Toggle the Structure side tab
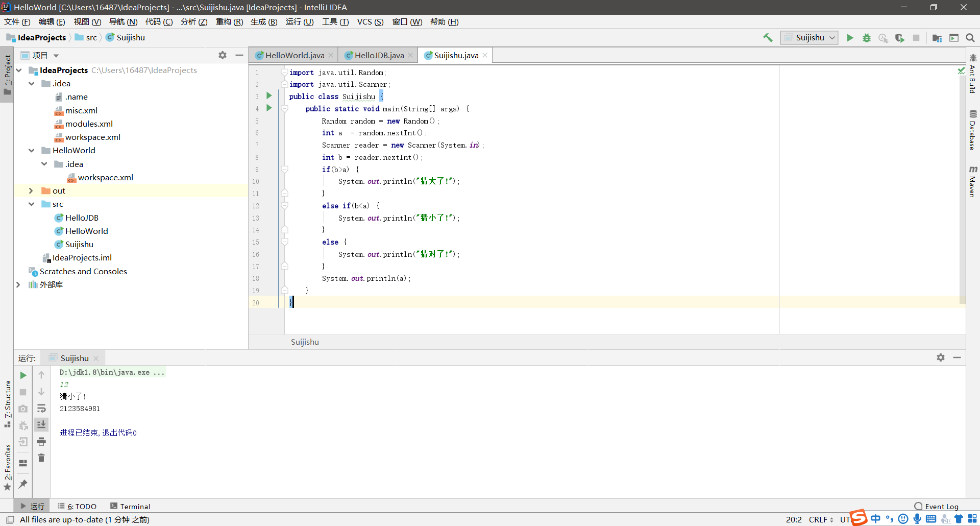The image size is (980, 526). coord(7,404)
